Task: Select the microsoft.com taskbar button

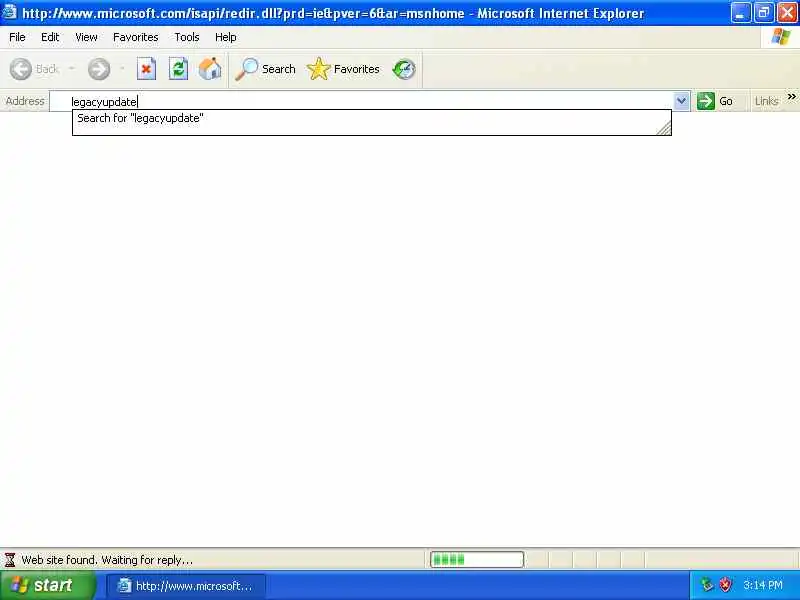Action: tap(186, 586)
